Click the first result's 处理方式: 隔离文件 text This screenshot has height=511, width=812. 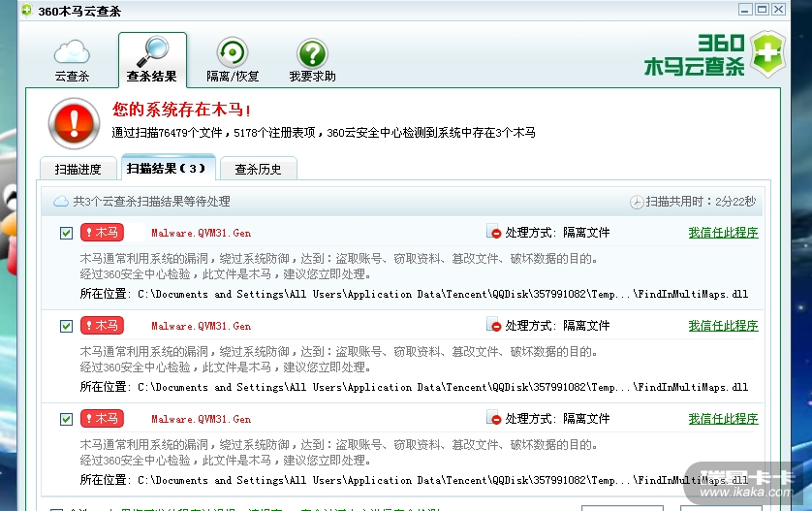point(558,232)
